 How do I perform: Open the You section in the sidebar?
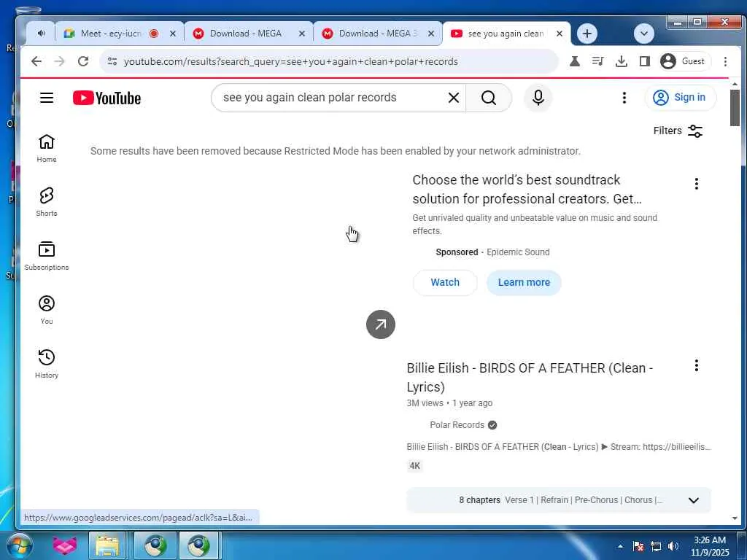click(x=47, y=309)
